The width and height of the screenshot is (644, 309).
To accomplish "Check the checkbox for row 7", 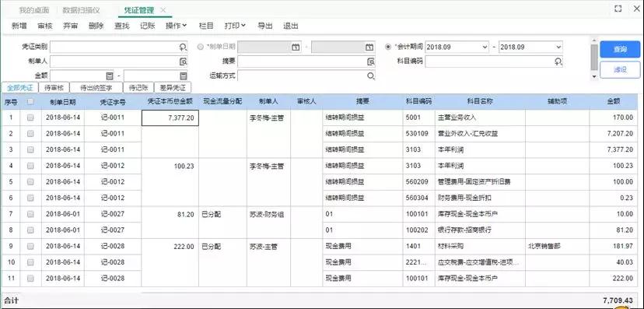I will pos(30,214).
